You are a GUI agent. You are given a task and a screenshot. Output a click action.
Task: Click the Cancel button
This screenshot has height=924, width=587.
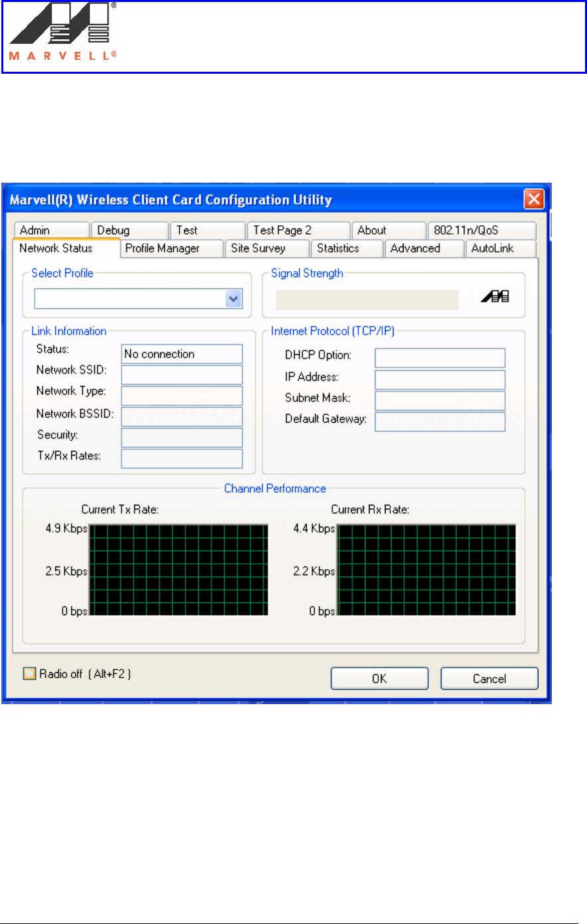(489, 678)
